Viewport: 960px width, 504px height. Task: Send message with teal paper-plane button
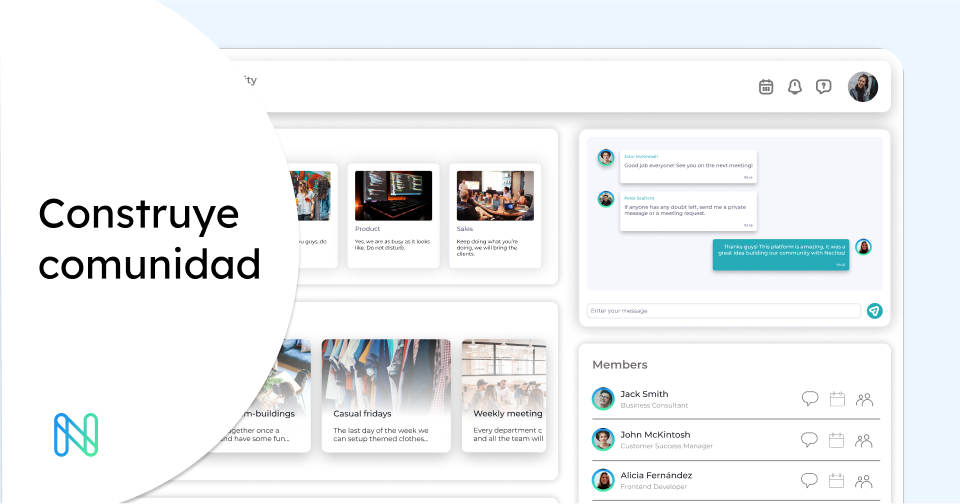coord(874,311)
